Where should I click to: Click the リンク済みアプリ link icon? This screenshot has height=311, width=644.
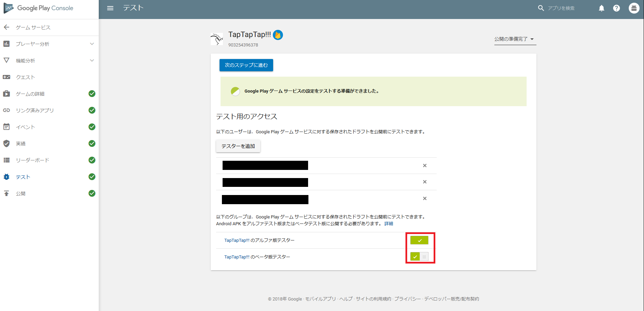6,110
